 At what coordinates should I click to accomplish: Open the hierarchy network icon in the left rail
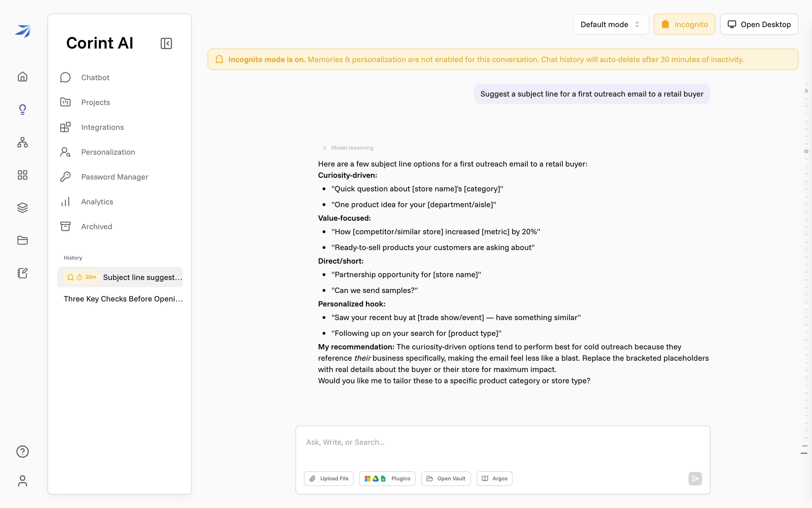(23, 142)
